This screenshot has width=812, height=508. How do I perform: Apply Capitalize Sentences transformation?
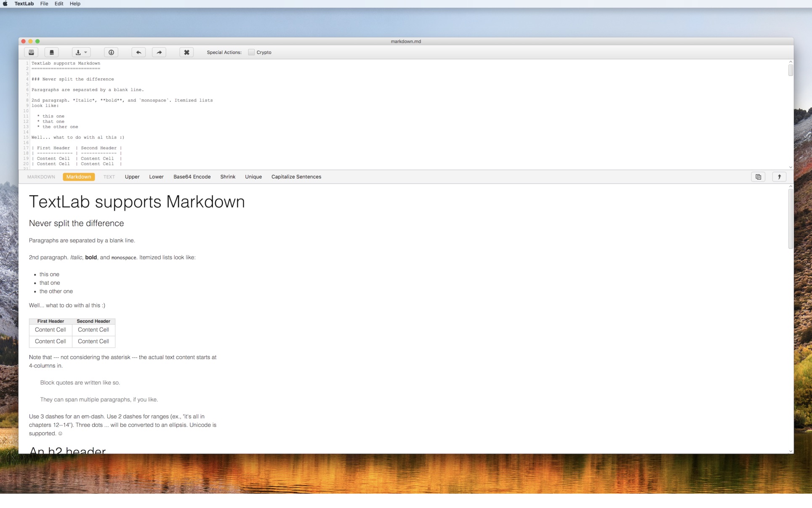296,177
